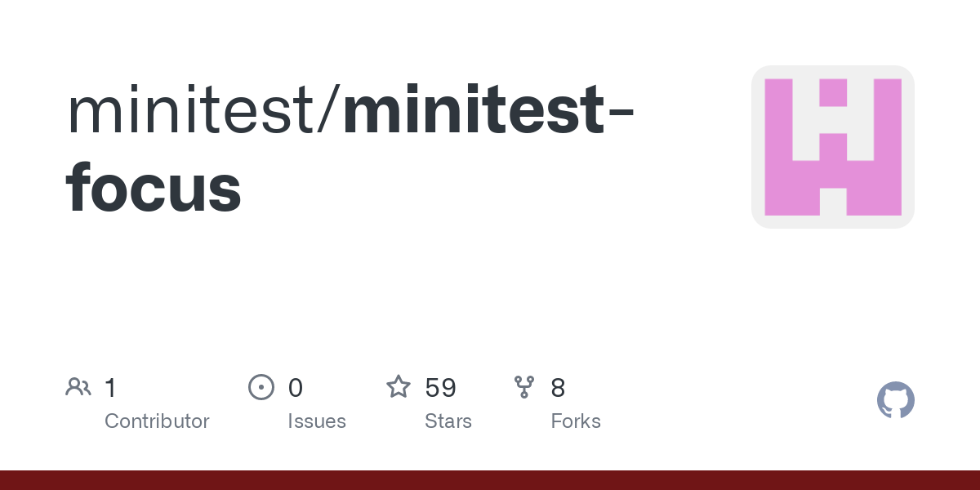Screen dimensions: 980x490
Task: Click the gray avatar background border
Action: click(x=757, y=147)
